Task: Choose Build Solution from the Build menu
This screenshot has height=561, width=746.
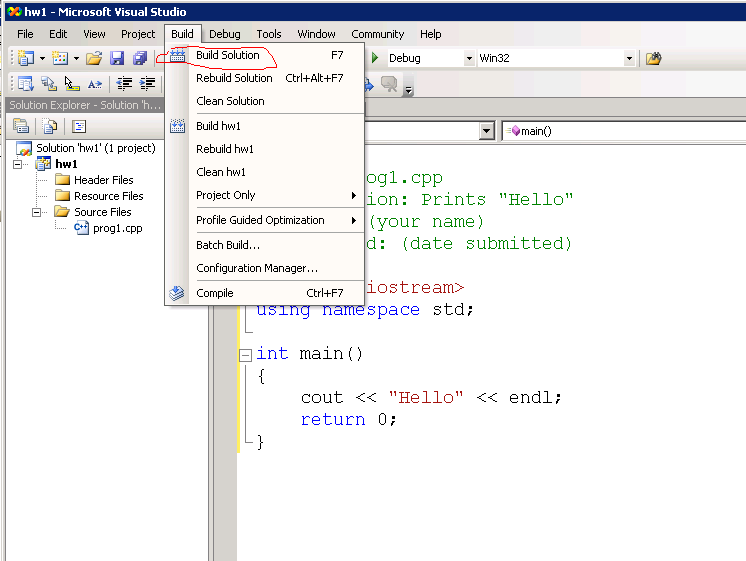Action: [265, 55]
